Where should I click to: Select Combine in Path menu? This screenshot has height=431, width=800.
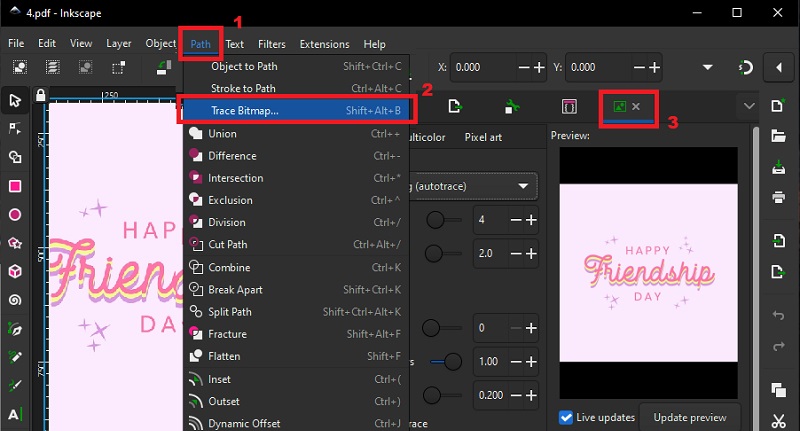point(296,267)
